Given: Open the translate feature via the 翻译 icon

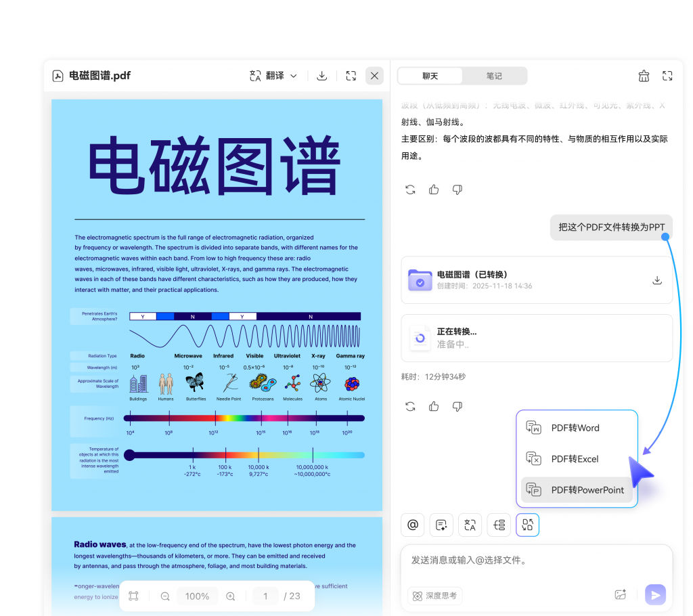Looking at the screenshot, I should click(256, 75).
